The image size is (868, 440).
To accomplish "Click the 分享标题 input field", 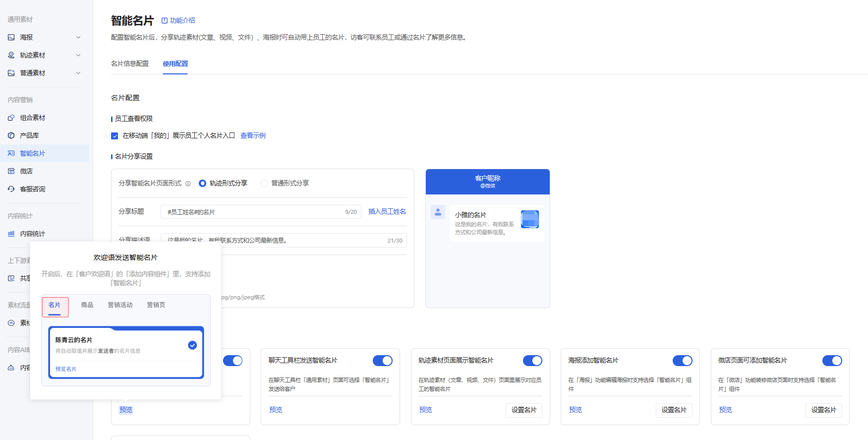I will [261, 212].
